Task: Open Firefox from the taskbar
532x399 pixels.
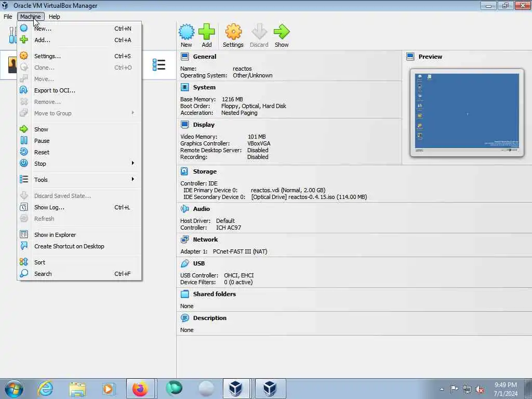Action: pos(140,389)
